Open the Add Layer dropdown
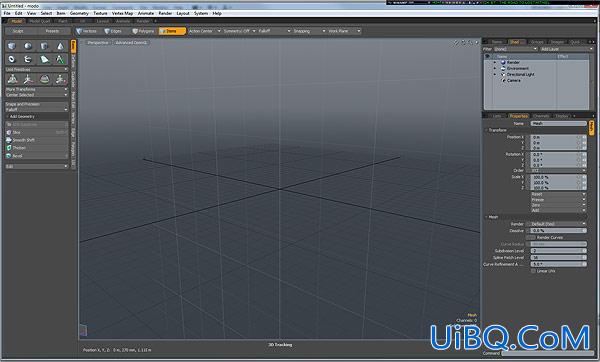The image size is (600, 362). tap(567, 49)
